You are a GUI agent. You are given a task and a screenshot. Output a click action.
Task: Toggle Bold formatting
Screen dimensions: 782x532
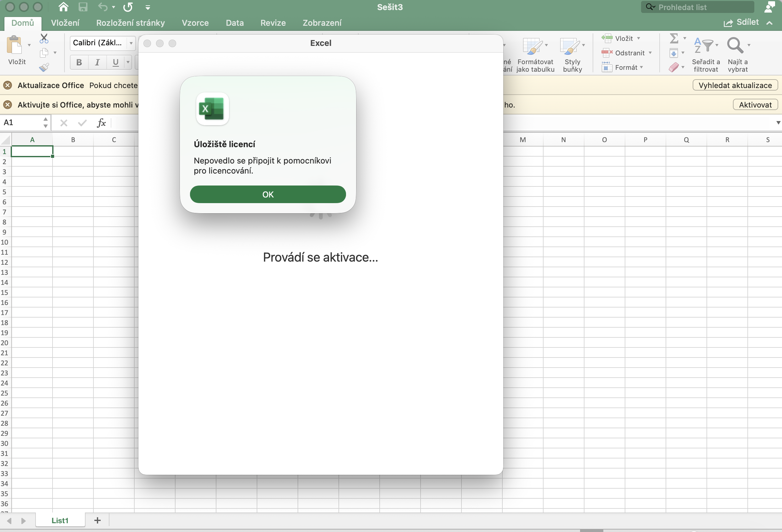point(79,62)
